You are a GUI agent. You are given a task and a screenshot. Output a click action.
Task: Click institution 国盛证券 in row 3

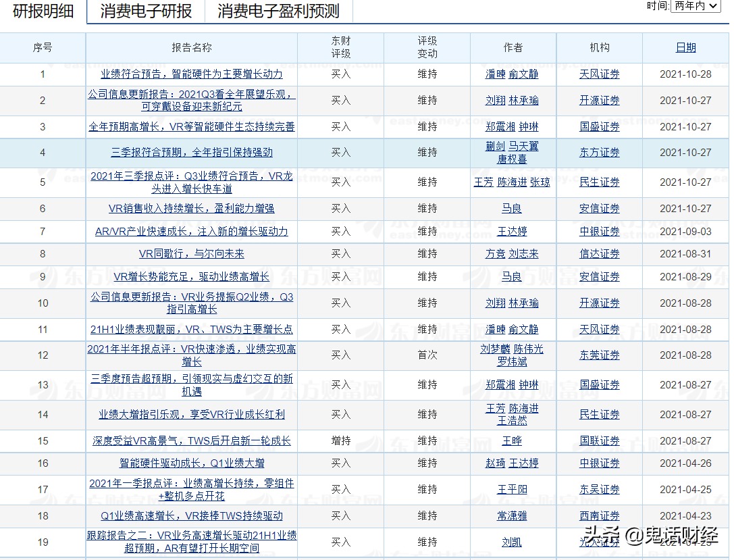click(x=600, y=127)
